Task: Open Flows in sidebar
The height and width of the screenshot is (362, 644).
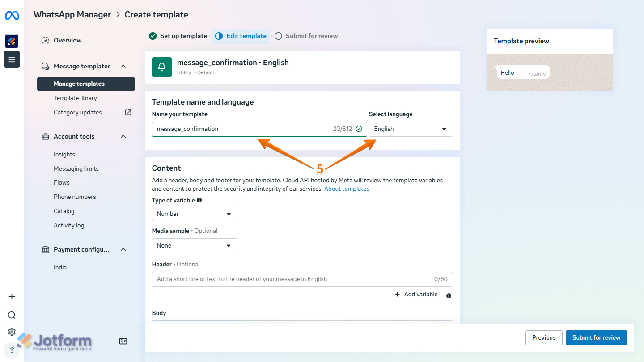Action: coord(62,182)
